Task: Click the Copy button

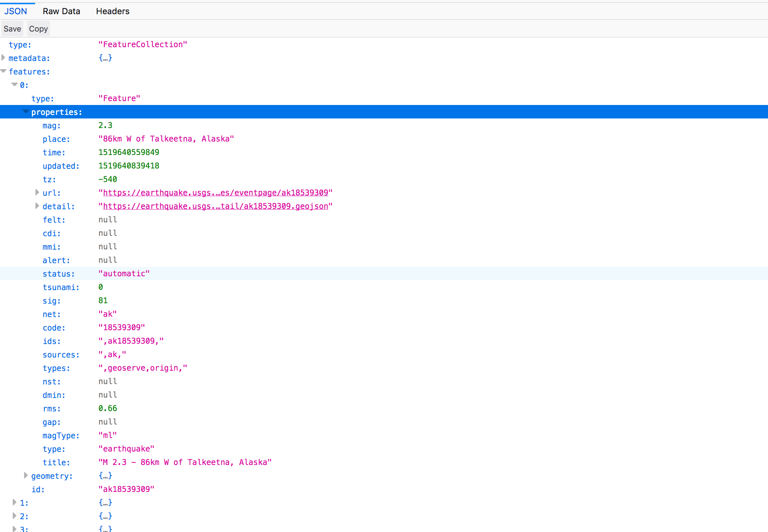Action: [38, 29]
